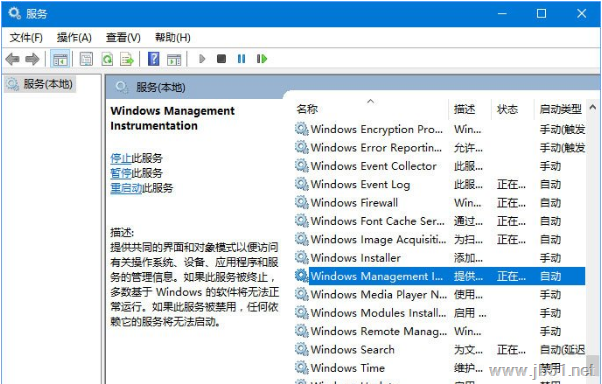602x384 pixels.
Task: Open the 文件(F) menu
Action: [x=26, y=38]
